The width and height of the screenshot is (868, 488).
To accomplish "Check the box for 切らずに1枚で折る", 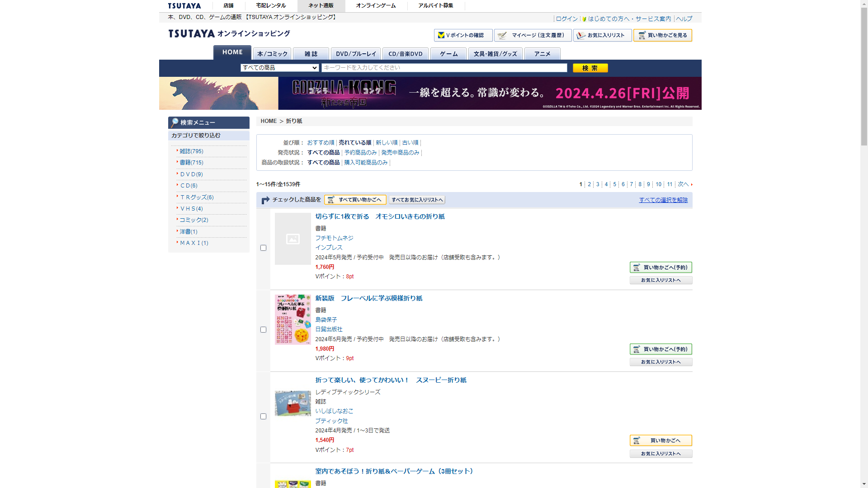I will 263,248.
